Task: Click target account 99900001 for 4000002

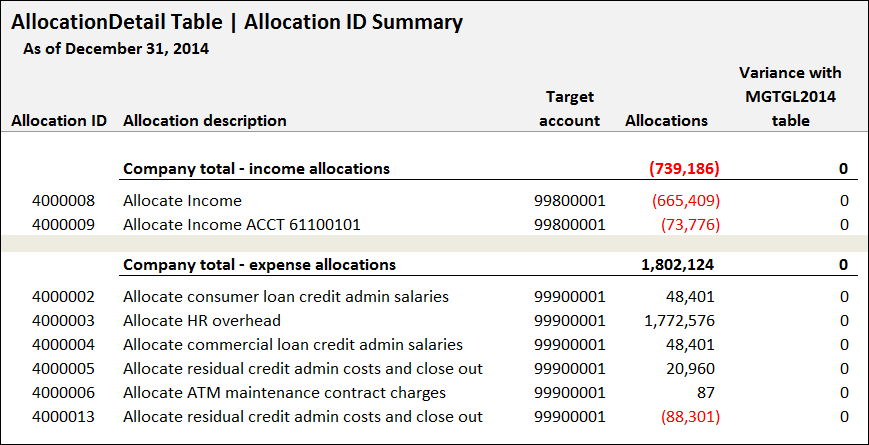Action: (570, 296)
